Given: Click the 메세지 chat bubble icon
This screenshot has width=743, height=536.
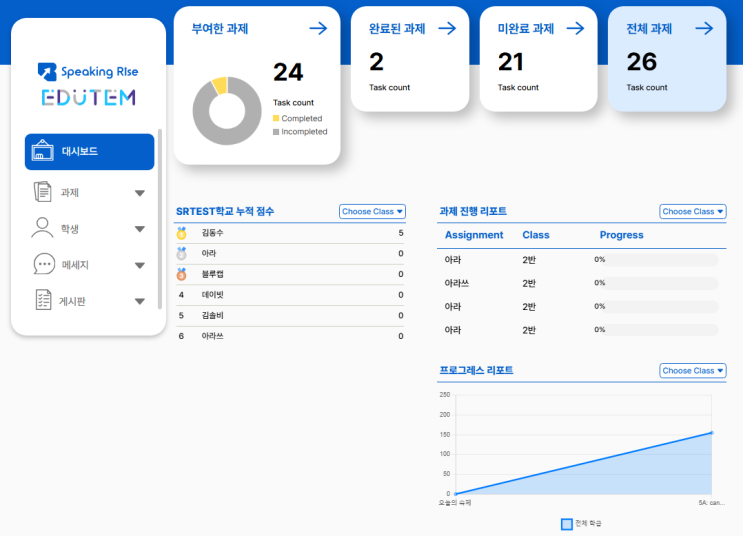Looking at the screenshot, I should tap(44, 264).
